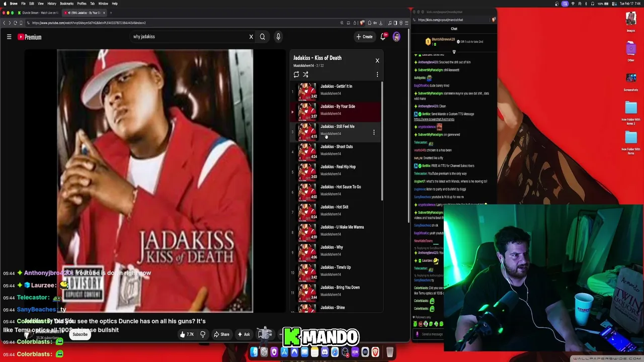Screen dimensions: 644x362
Task: Open Brave zoom magnifier in address bar
Action: [342, 23]
